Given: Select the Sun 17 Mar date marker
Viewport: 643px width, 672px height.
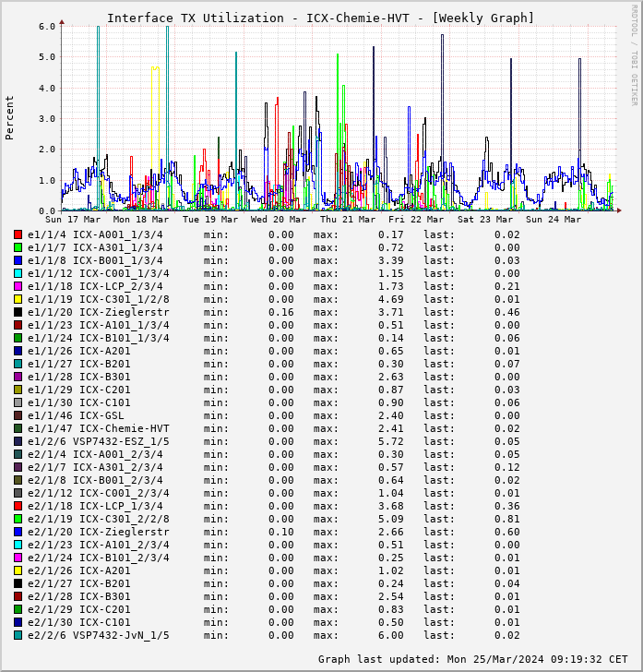Looking at the screenshot, I should point(73,220).
